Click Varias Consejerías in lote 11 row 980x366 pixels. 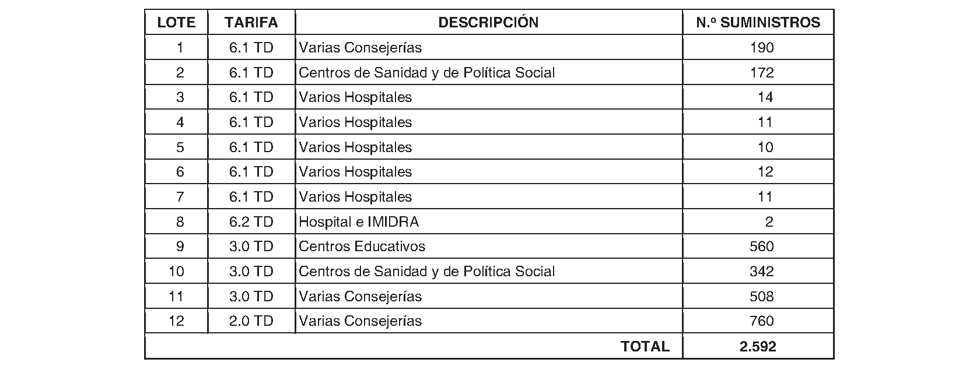pos(360,297)
